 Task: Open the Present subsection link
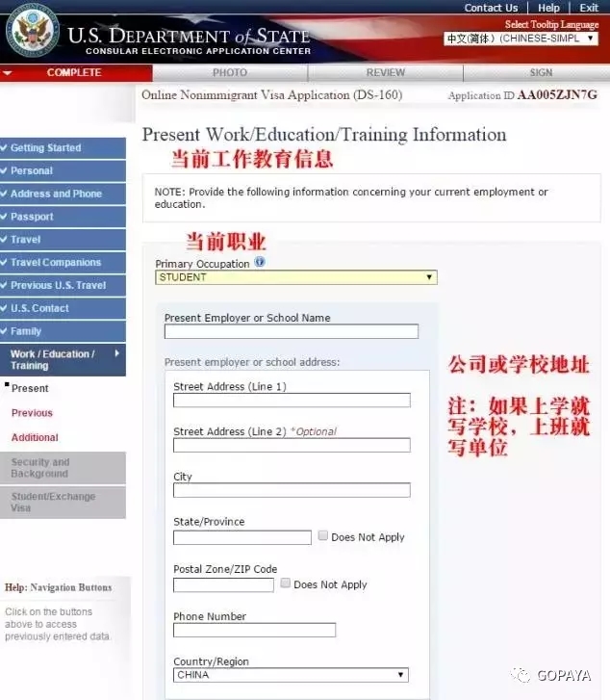[x=30, y=388]
